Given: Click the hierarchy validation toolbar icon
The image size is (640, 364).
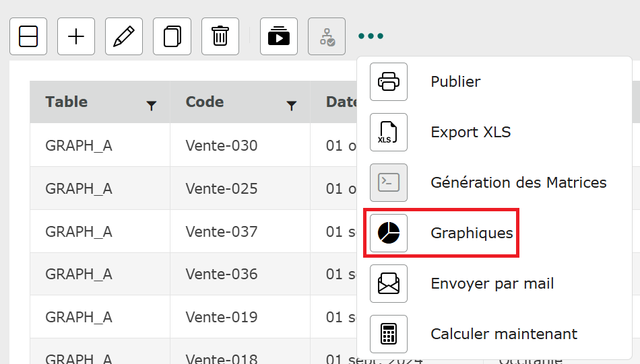Looking at the screenshot, I should coord(327,36).
